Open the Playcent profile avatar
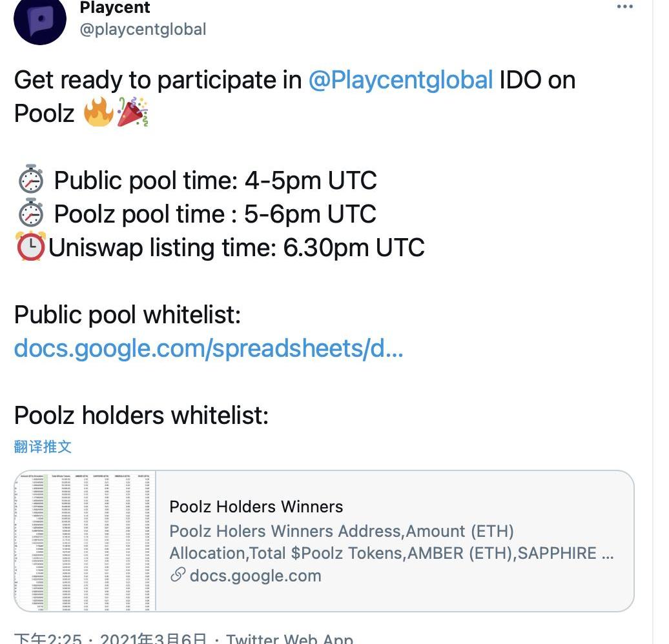Screen dimensions: 669x644 pos(40,19)
